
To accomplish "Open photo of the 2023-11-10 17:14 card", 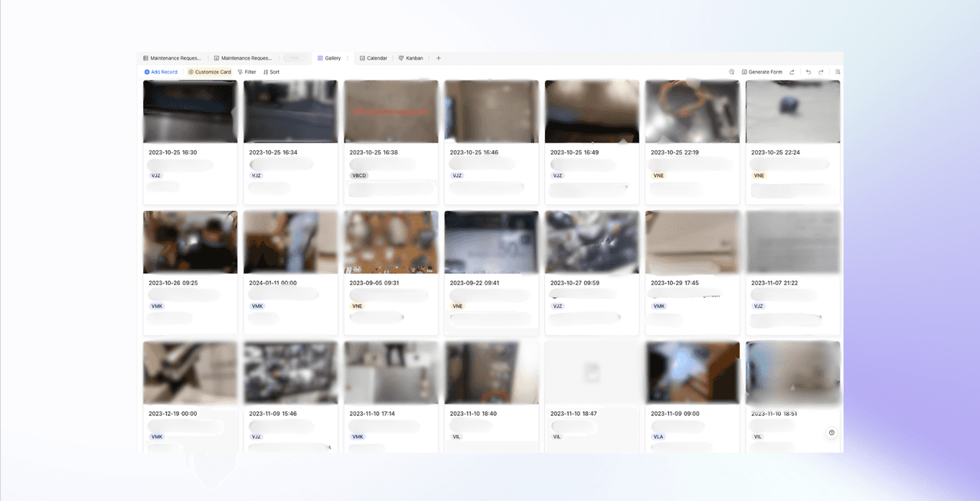I will 391,373.
